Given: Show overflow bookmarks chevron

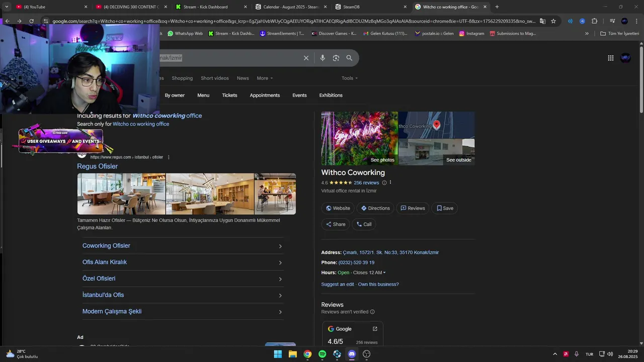Looking at the screenshot, I should tap(587, 34).
